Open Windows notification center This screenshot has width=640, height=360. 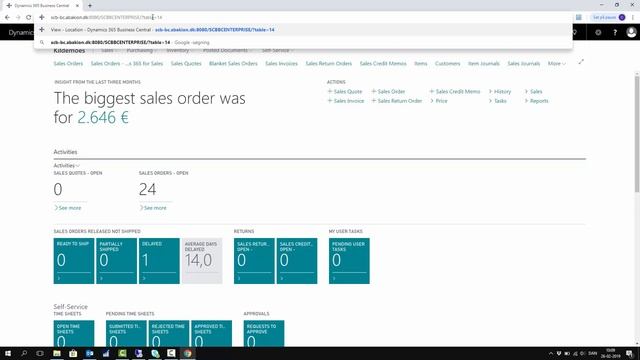pyautogui.click(x=630, y=353)
